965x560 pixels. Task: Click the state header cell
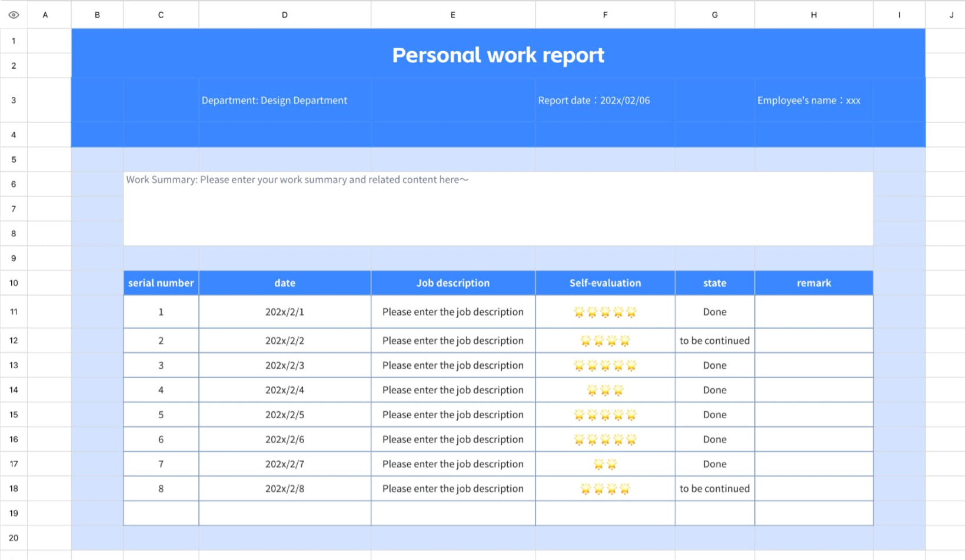[x=715, y=283]
